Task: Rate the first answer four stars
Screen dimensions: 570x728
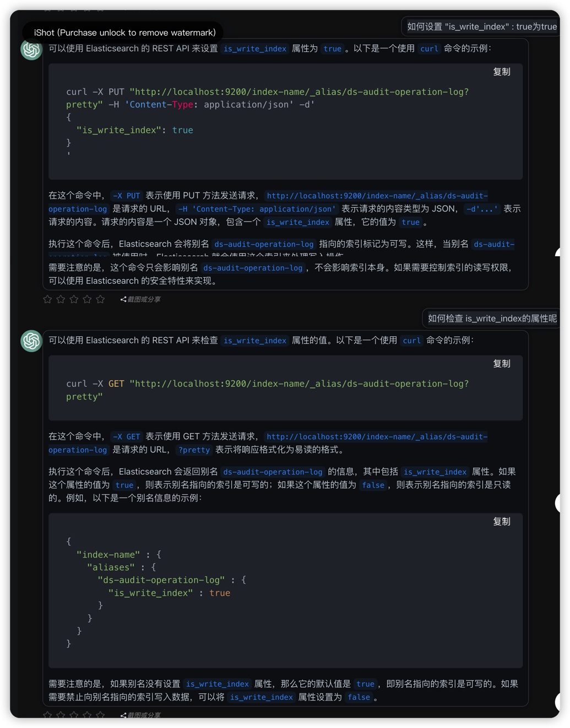Action: pyautogui.click(x=87, y=299)
